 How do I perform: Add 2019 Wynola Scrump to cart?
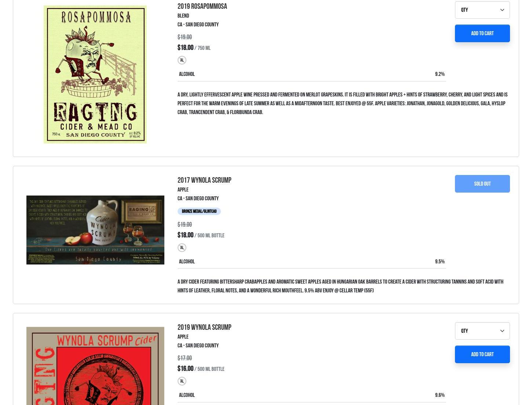(x=482, y=354)
